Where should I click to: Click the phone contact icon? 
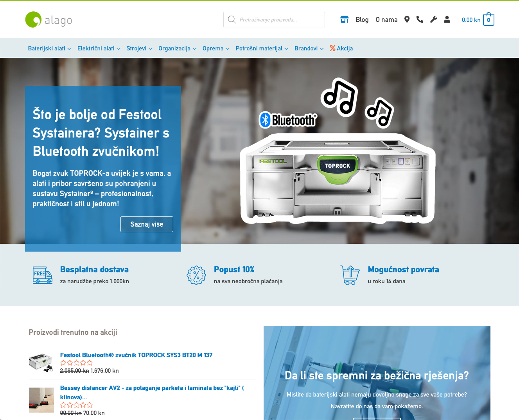[x=420, y=20]
